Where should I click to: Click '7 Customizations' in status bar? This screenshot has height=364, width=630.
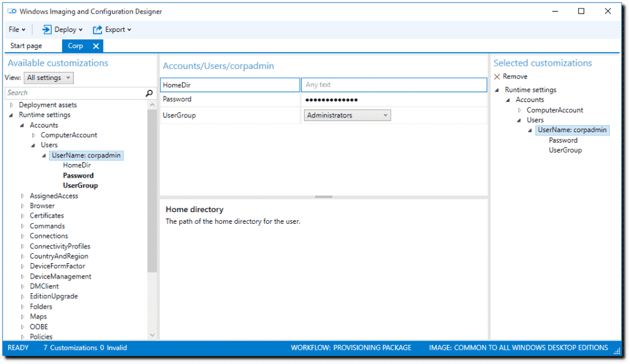coord(70,348)
